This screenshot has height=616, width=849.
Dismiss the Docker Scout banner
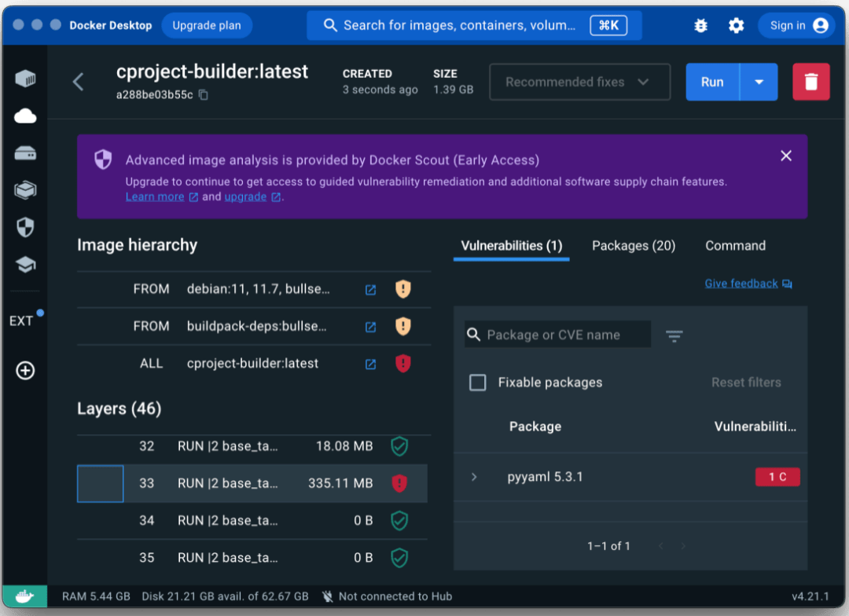tap(785, 156)
